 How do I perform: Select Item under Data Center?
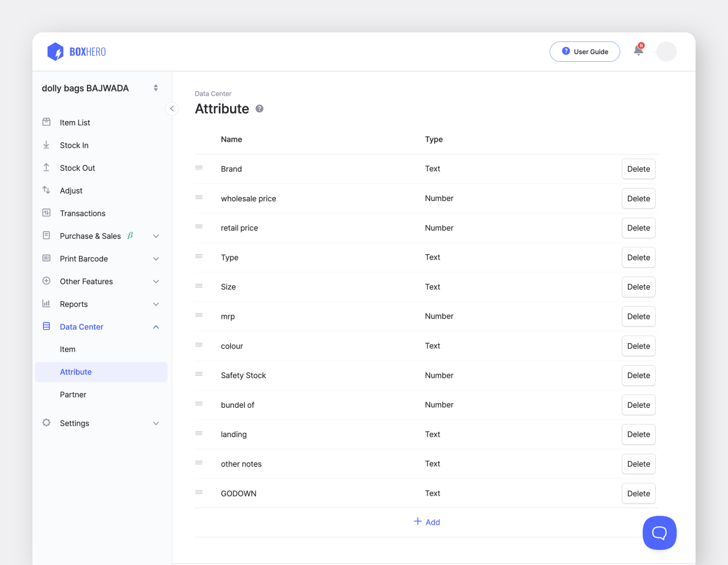pos(68,349)
